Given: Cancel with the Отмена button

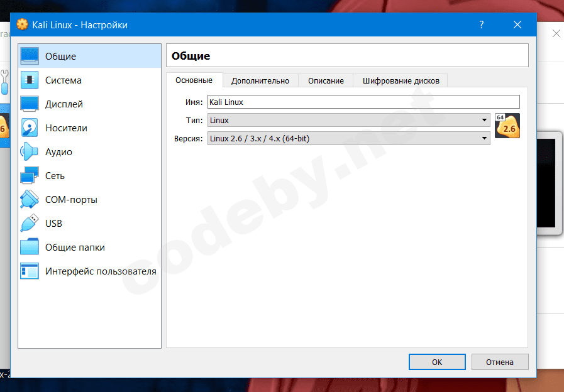Looking at the screenshot, I should [500, 362].
